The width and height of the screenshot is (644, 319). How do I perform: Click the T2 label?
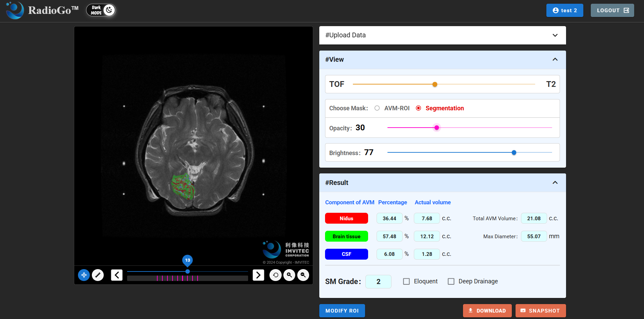coord(551,84)
